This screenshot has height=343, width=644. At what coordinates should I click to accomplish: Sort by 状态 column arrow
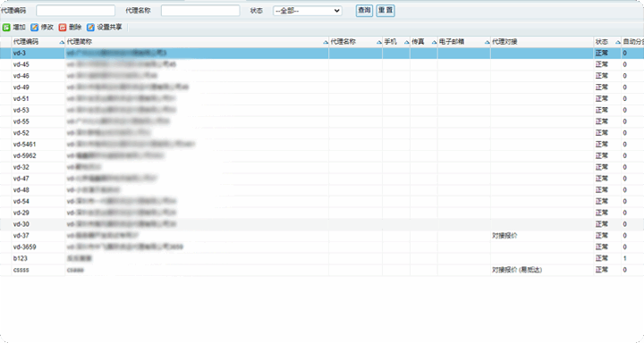[x=617, y=42]
